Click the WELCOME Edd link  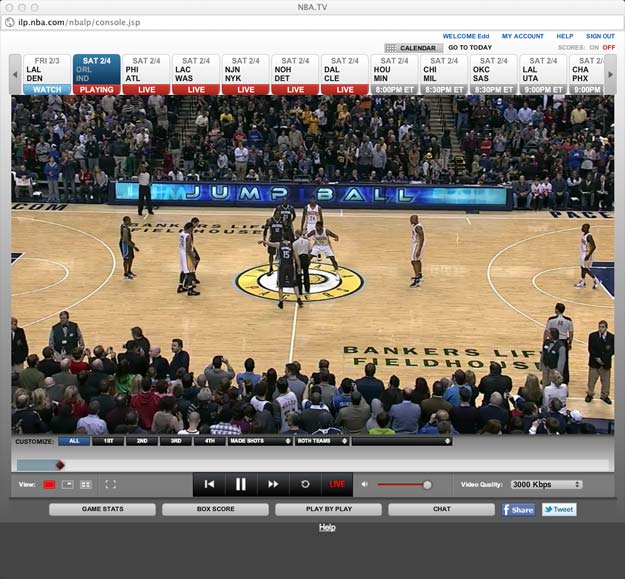click(x=466, y=36)
